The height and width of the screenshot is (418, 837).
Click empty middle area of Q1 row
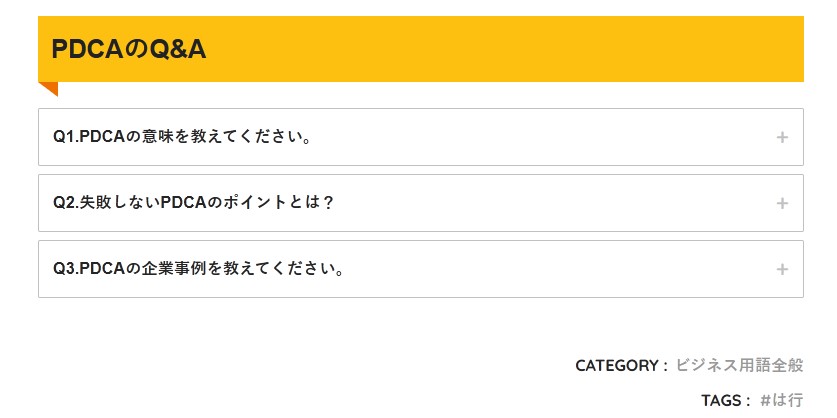(540, 137)
